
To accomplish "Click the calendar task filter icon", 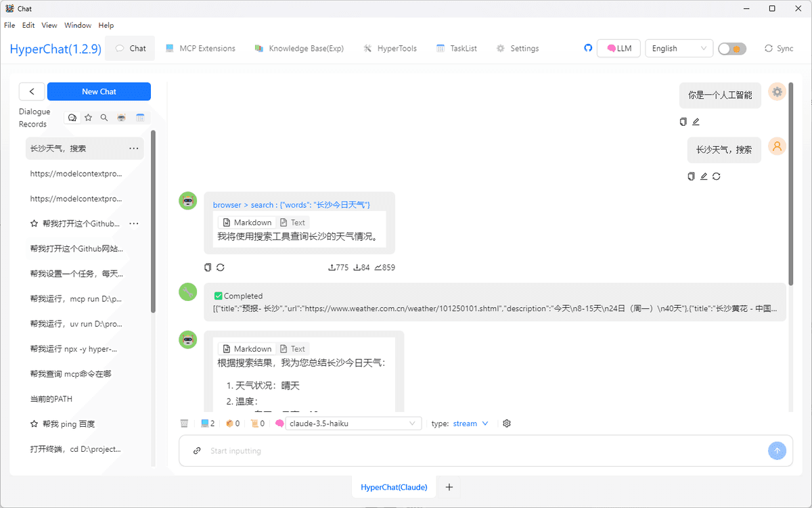I will (140, 118).
